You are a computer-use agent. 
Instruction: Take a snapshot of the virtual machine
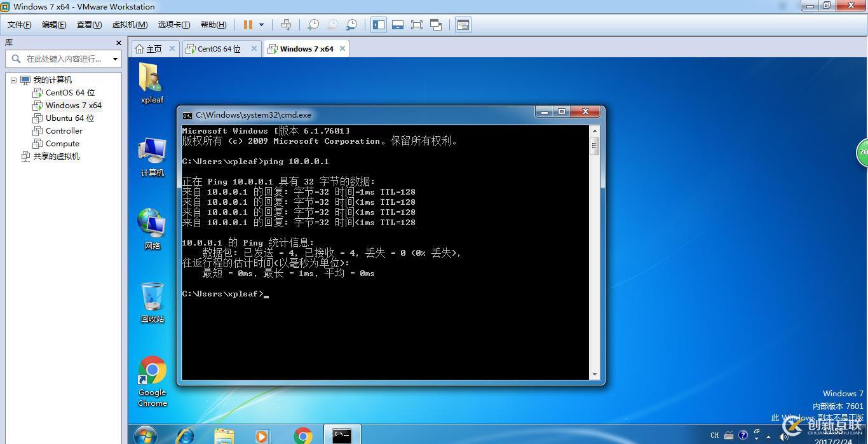(x=313, y=25)
